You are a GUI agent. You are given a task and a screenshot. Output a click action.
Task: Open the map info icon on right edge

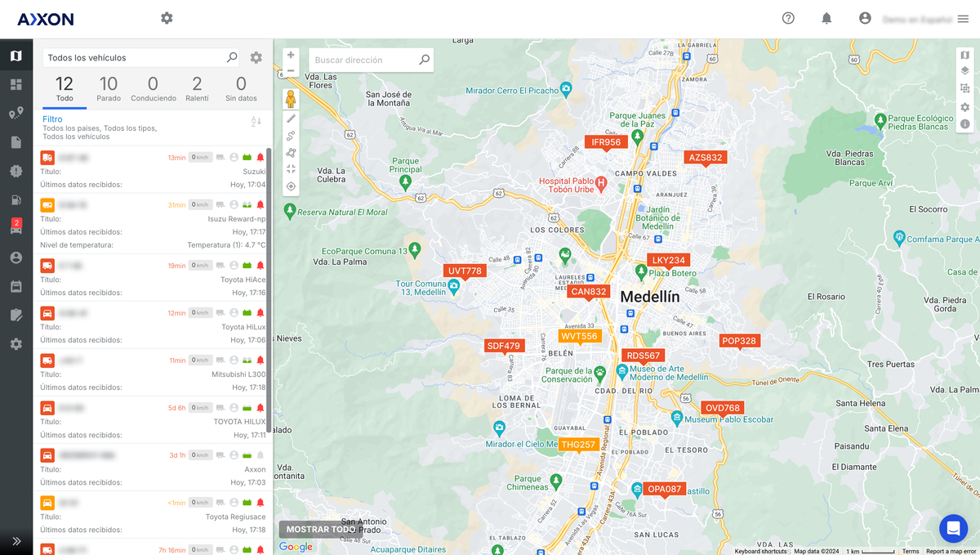(964, 124)
